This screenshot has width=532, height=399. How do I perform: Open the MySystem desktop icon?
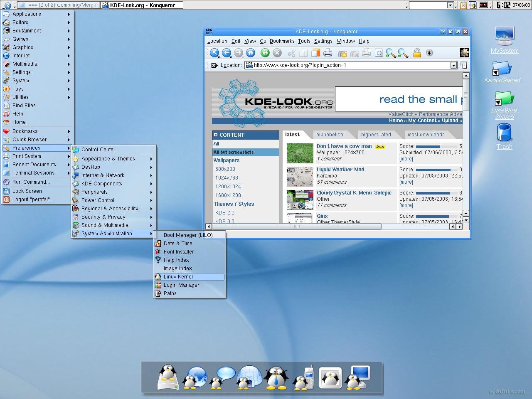[505, 40]
